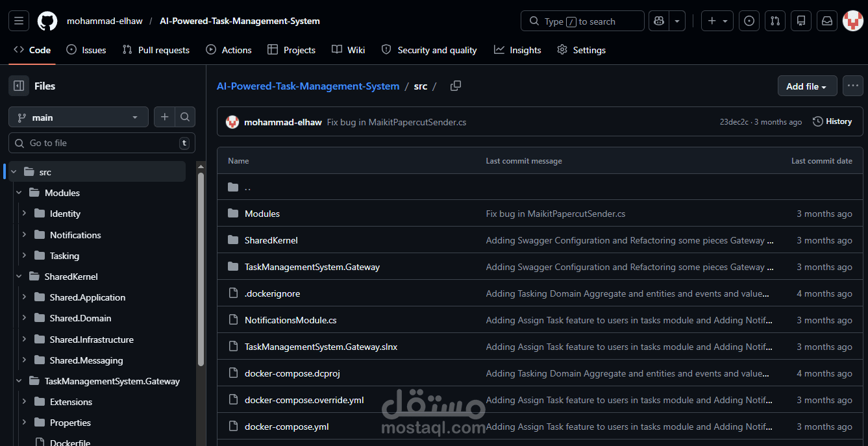Open the SharedKernel folder in file list
Viewport: 868px width, 446px height.
271,240
